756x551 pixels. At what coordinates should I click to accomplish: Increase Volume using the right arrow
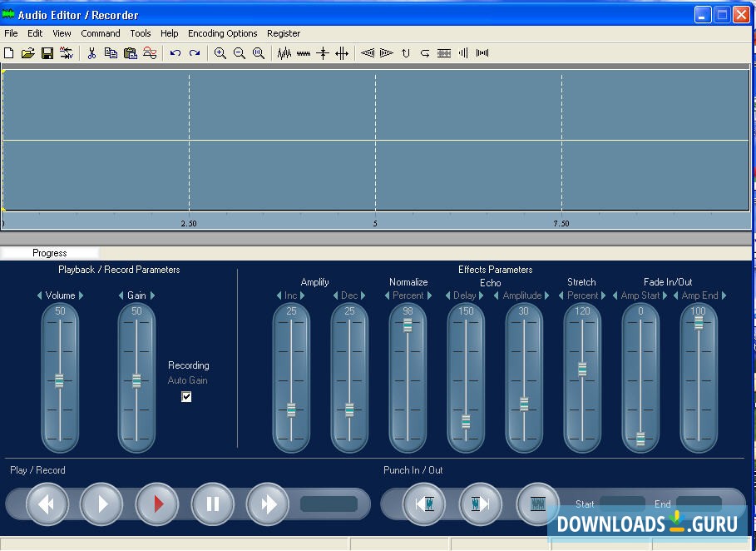pyautogui.click(x=82, y=295)
